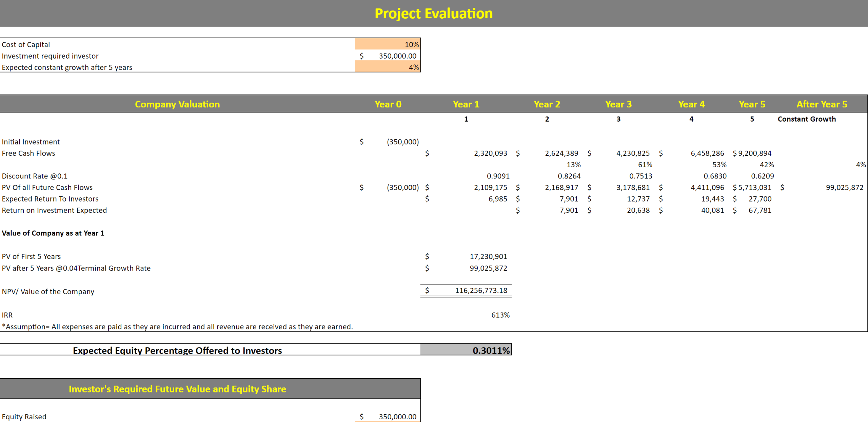Select the Cost of Capital percentage input cell
Image resolution: width=868 pixels, height=422 pixels.
pyautogui.click(x=387, y=44)
